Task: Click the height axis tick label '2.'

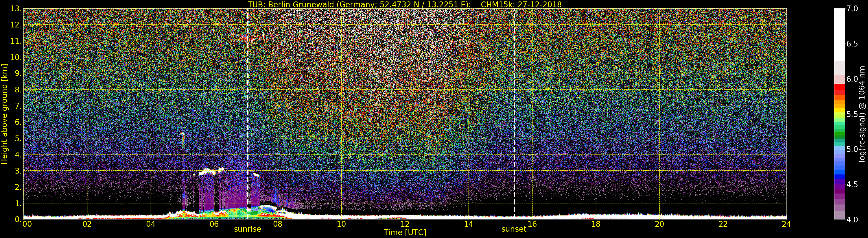Action: (x=18, y=187)
